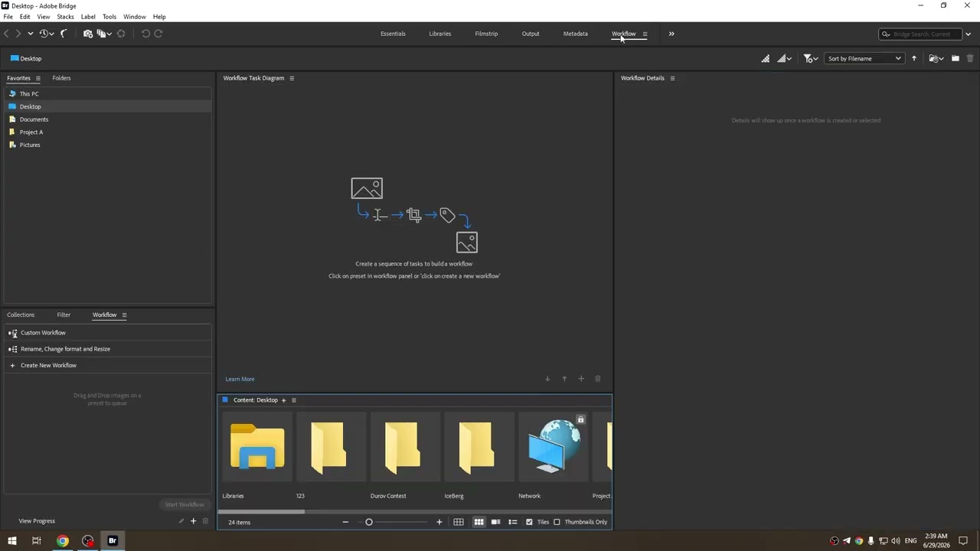Switch to Libraries workspace
980x551 pixels.
(x=440, y=34)
